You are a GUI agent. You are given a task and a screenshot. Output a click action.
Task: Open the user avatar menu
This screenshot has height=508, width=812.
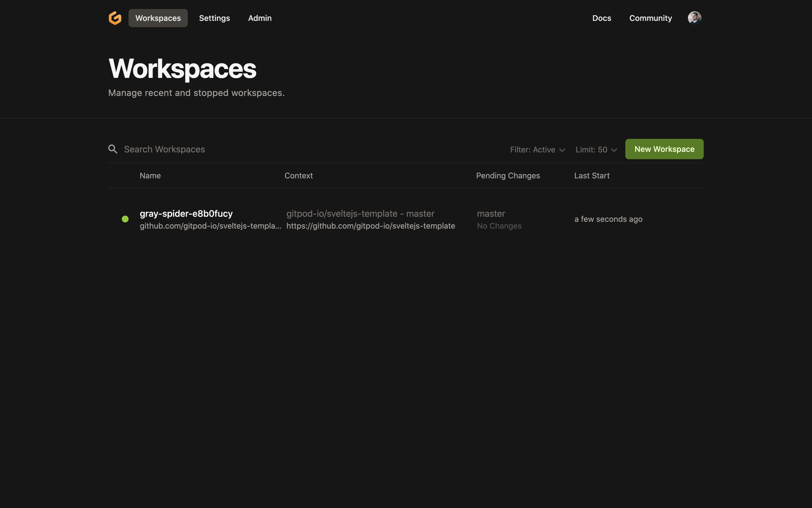pyautogui.click(x=694, y=18)
